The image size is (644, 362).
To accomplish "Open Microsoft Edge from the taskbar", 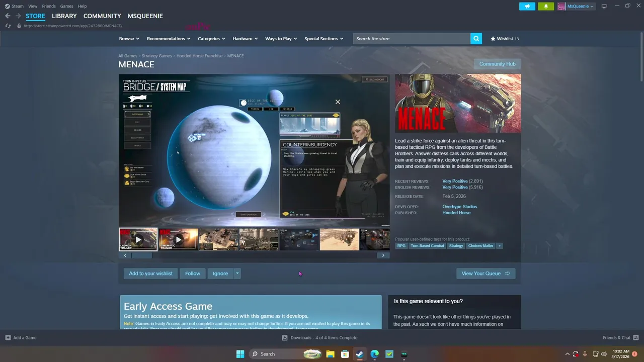I will (x=374, y=354).
